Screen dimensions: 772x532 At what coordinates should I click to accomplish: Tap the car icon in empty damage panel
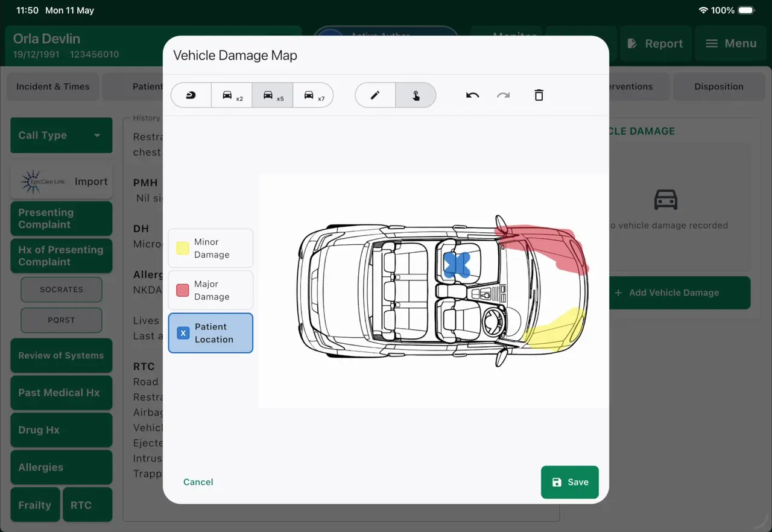coord(666,200)
